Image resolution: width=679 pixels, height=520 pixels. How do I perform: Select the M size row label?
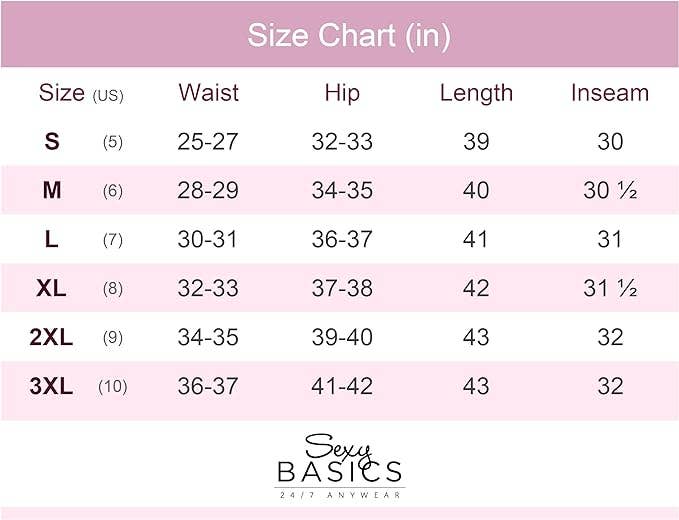[x=52, y=190]
